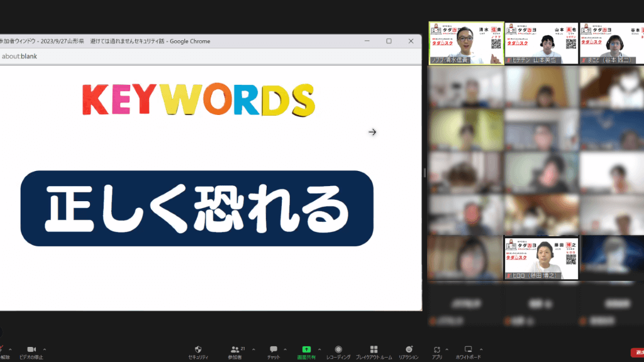
Task: Open the セキュリティ (Security) shield icon
Action: [x=198, y=349]
